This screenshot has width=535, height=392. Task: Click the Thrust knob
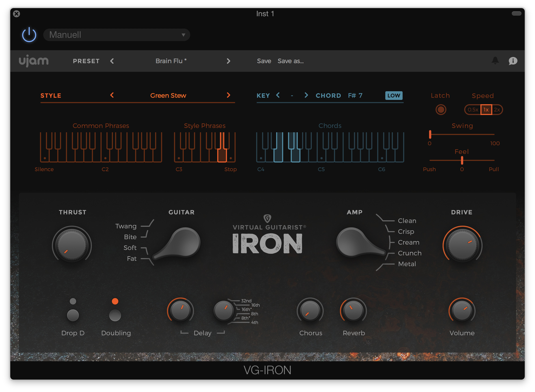click(x=72, y=245)
